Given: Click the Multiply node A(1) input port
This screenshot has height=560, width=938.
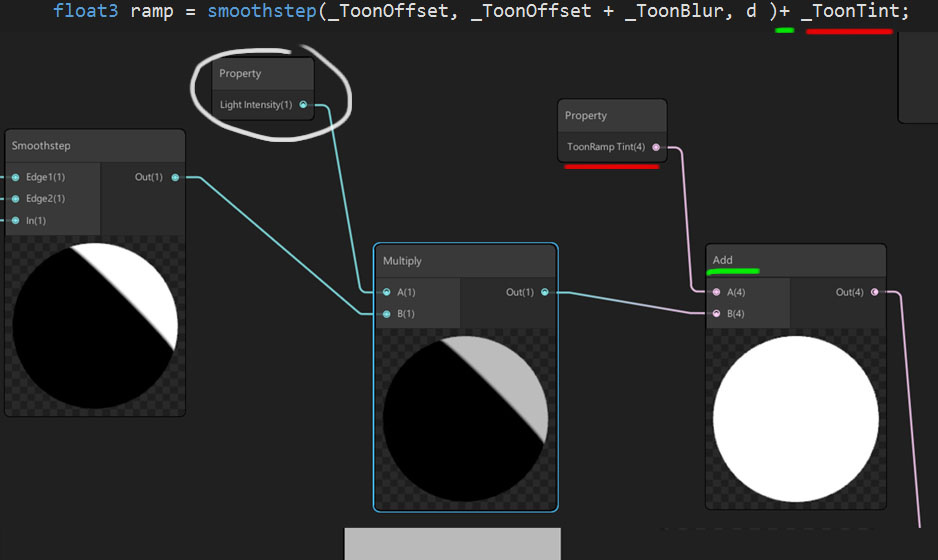Looking at the screenshot, I should tap(387, 293).
